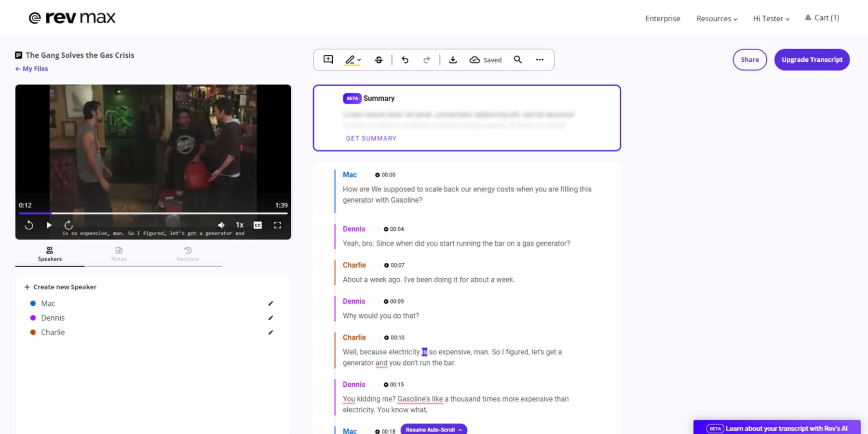The image size is (868, 434).
Task: Undo the last transcript edit
Action: 405,59
